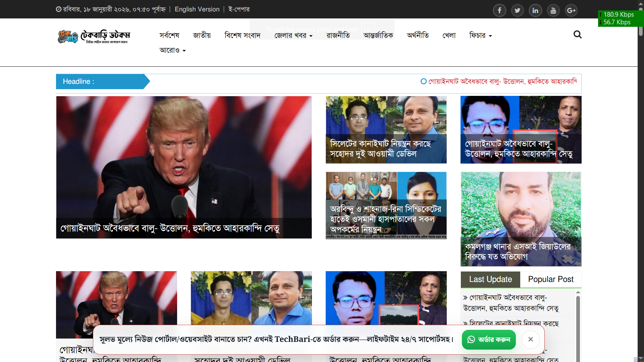
Task: Open the YouTube social icon
Action: pos(553,10)
